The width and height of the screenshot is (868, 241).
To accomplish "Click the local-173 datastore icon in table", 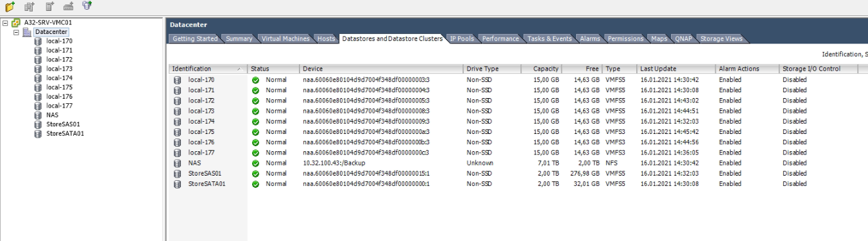I will click(x=178, y=111).
